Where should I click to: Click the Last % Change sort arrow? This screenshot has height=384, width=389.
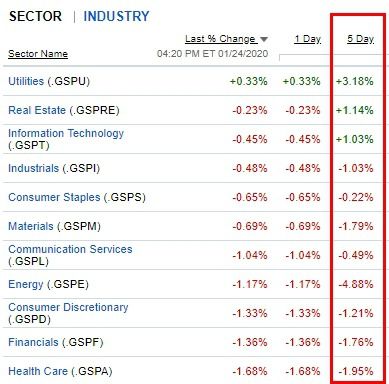tap(264, 39)
